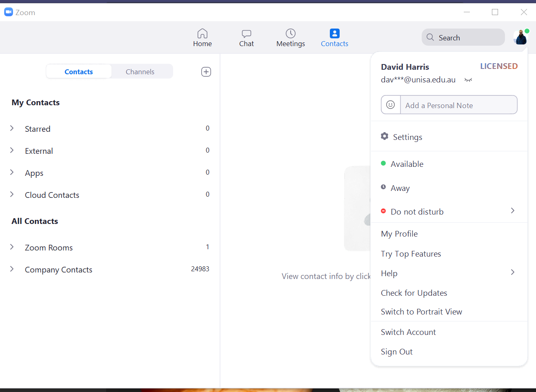
Task: Open the Home tab house icon
Action: [x=202, y=33]
